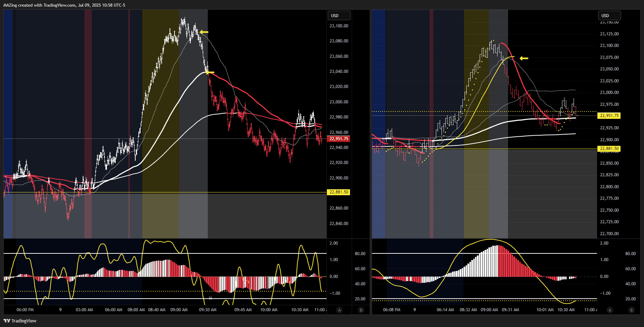
Task: Click the 22,975.00 price axis value
Action: [609, 104]
